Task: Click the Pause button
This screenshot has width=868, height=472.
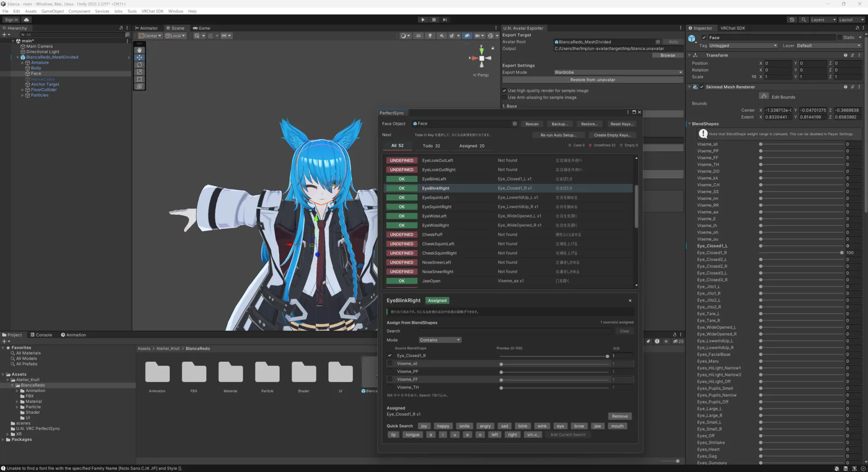Action: point(434,20)
